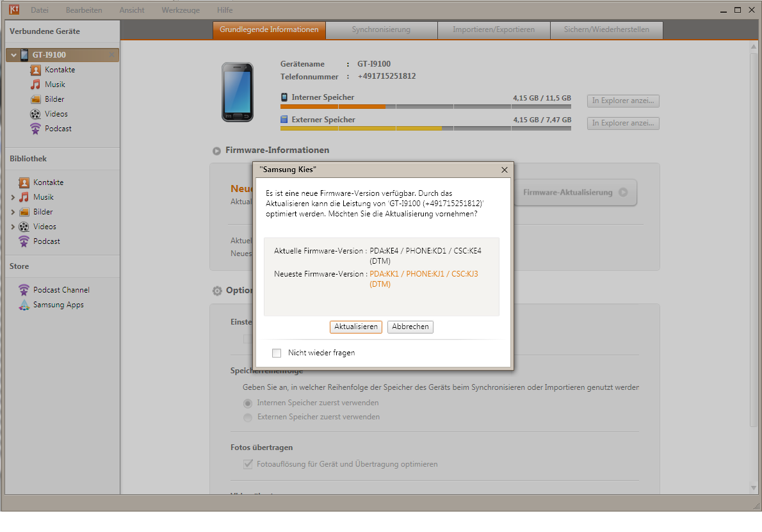This screenshot has height=532, width=762.
Task: Open Podcast in Bibliothek section
Action: 47,241
